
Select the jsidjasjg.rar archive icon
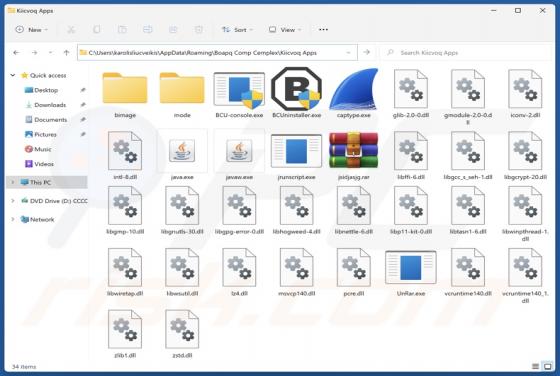354,150
